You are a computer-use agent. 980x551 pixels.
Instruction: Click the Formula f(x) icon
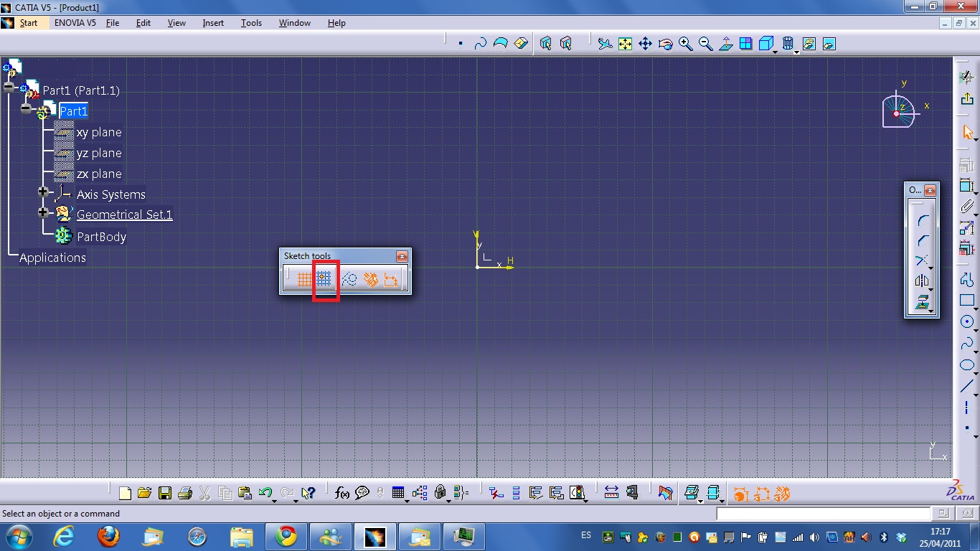coord(342,493)
